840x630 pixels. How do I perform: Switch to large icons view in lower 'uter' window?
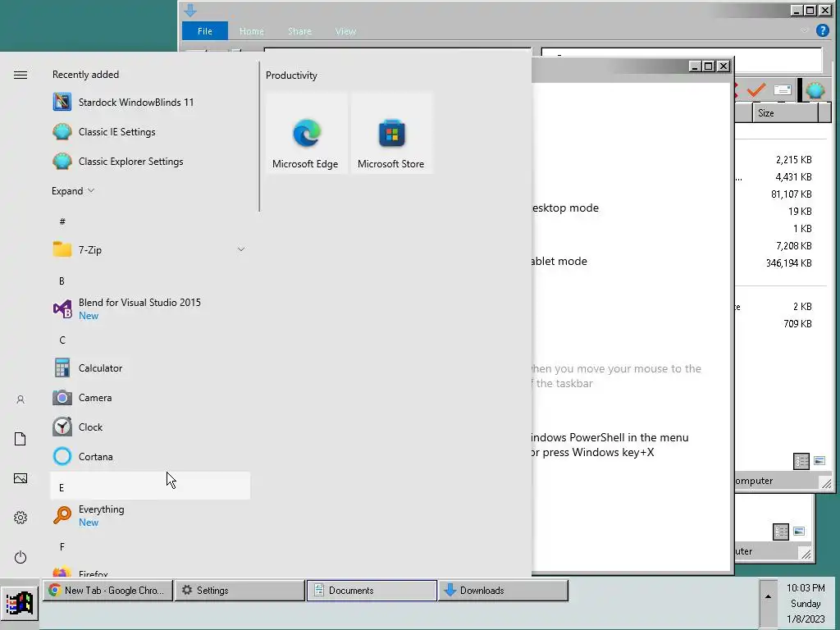(x=799, y=532)
